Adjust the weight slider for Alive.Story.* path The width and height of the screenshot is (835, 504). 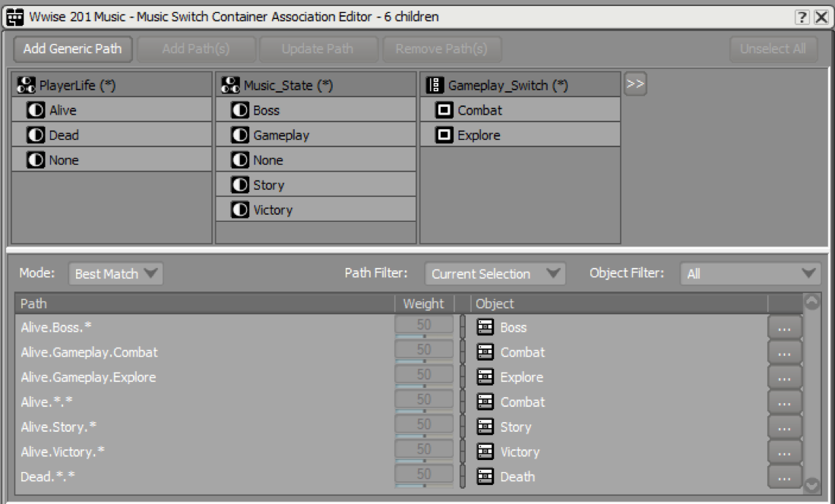(x=424, y=427)
